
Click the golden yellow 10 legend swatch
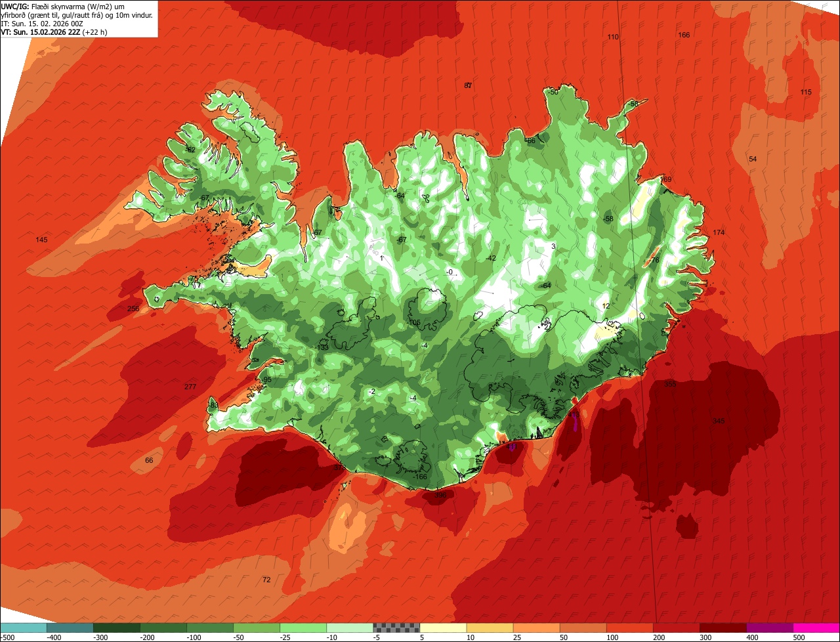(490, 628)
